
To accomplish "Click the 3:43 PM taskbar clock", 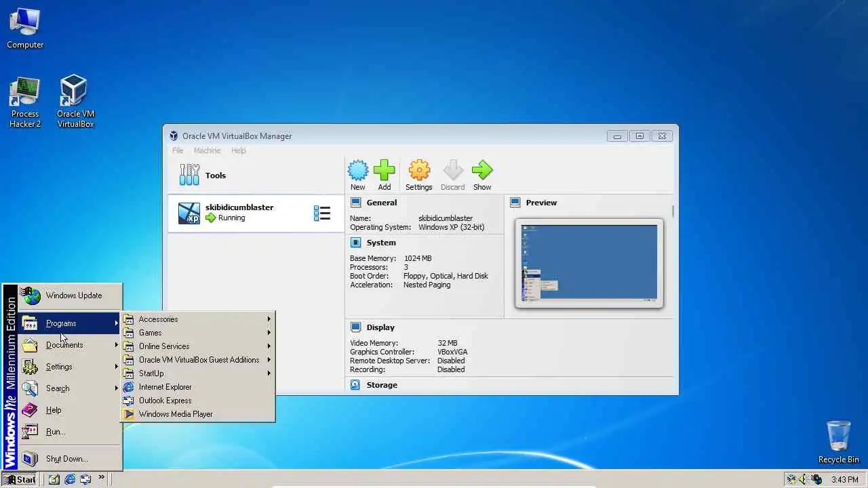I will click(845, 480).
